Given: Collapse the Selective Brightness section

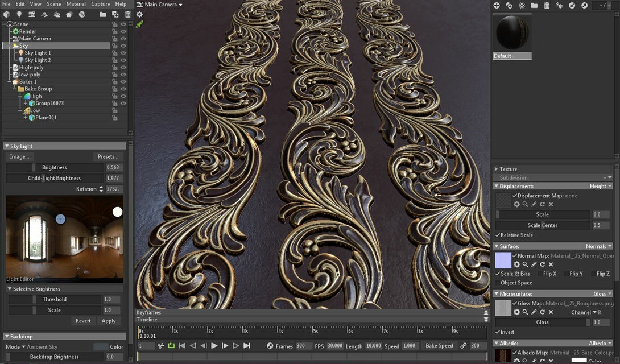Looking at the screenshot, I should point(10,289).
